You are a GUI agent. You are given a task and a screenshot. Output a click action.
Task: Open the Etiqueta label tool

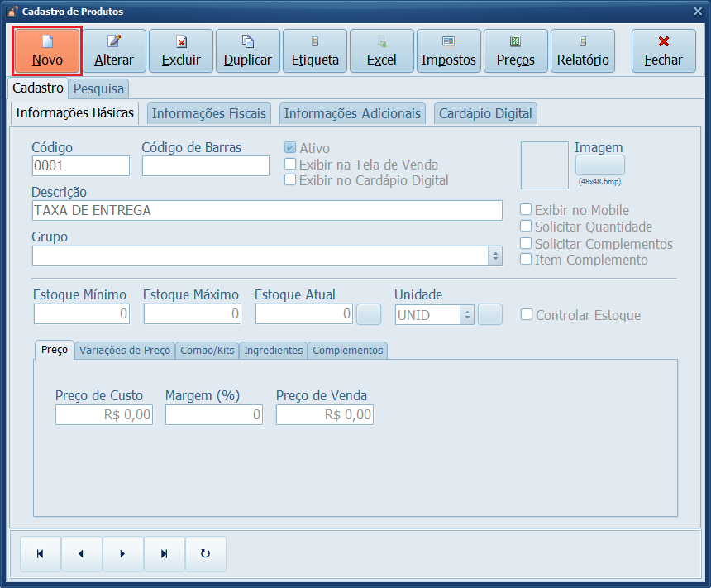315,50
